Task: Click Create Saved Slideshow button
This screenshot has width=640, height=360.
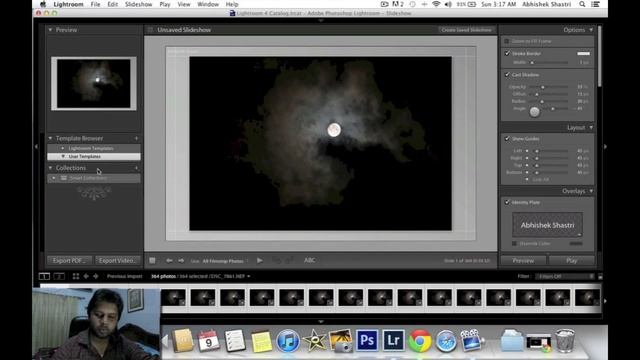Action: point(467,30)
